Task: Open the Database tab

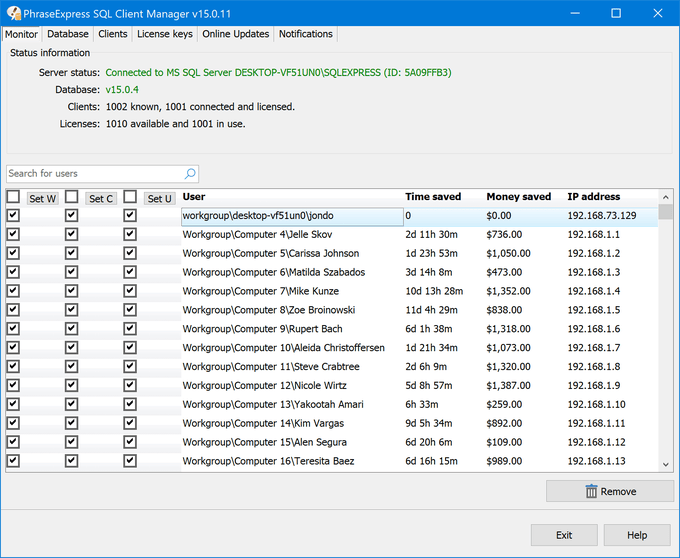Action: (x=68, y=34)
